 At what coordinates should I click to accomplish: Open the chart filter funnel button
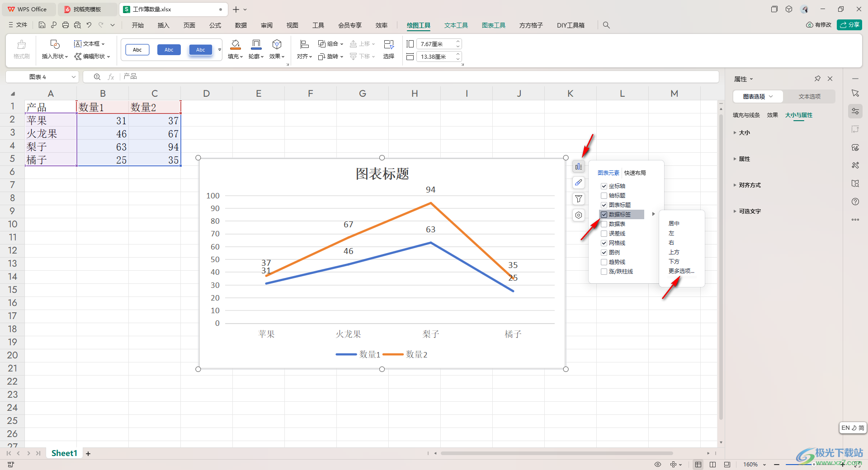[579, 199]
